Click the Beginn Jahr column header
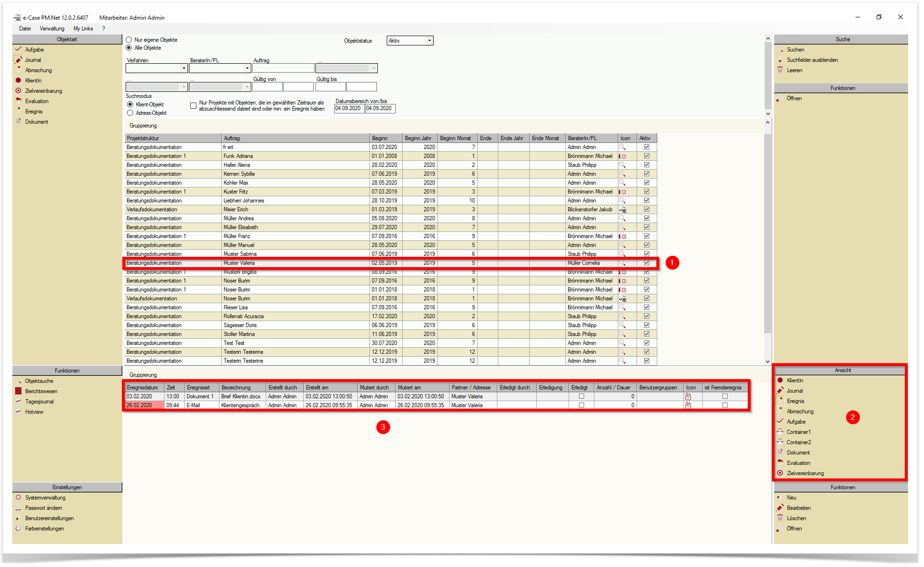The height and width of the screenshot is (567, 924). (x=420, y=138)
